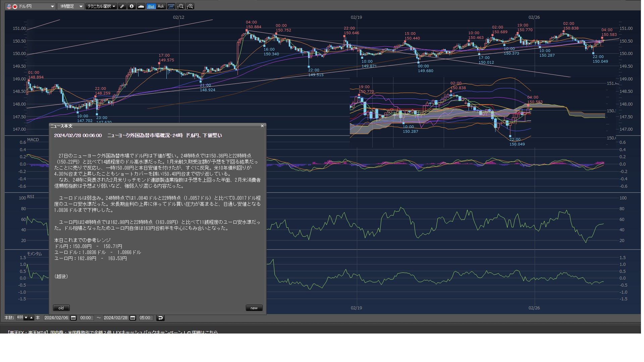Screen dimensions: 644x362
Task: Click the reset range arrow button
Action: [160, 318]
